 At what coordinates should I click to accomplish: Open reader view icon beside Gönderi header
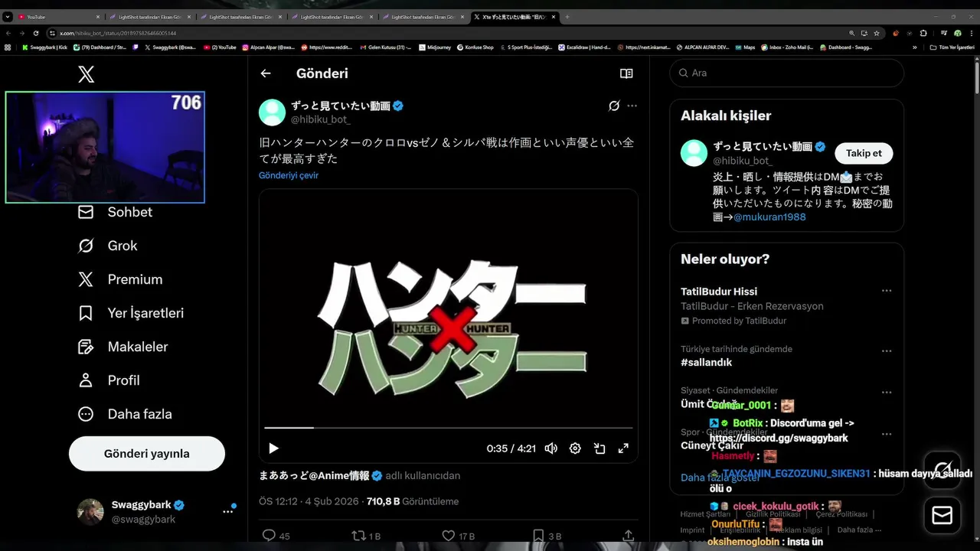pyautogui.click(x=626, y=73)
